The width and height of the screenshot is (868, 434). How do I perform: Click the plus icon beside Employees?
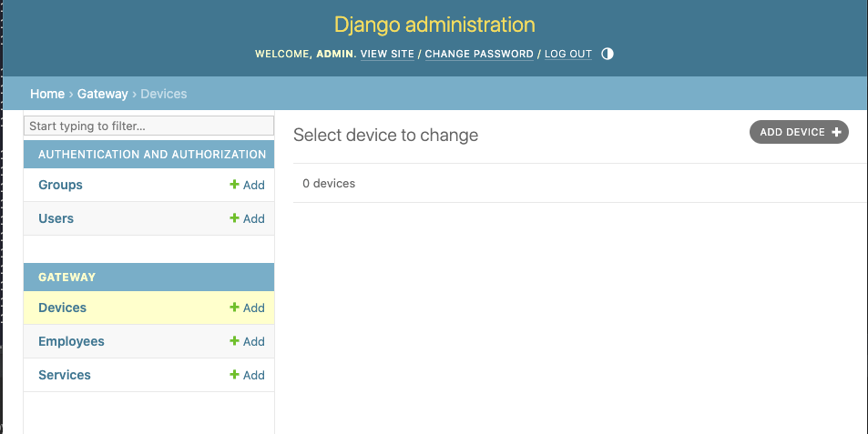click(234, 340)
